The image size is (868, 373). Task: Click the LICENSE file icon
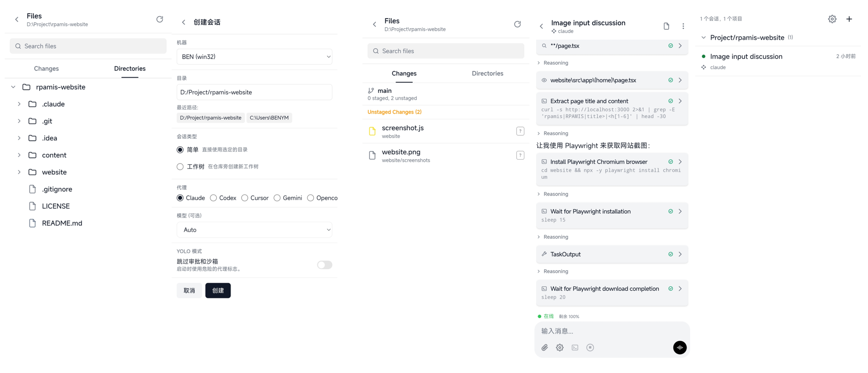tap(33, 206)
